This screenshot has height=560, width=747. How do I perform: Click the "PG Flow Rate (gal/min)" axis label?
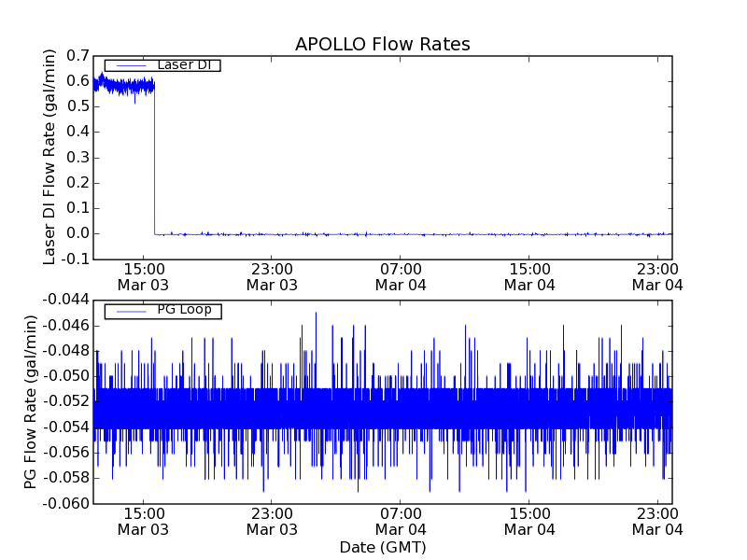30,402
